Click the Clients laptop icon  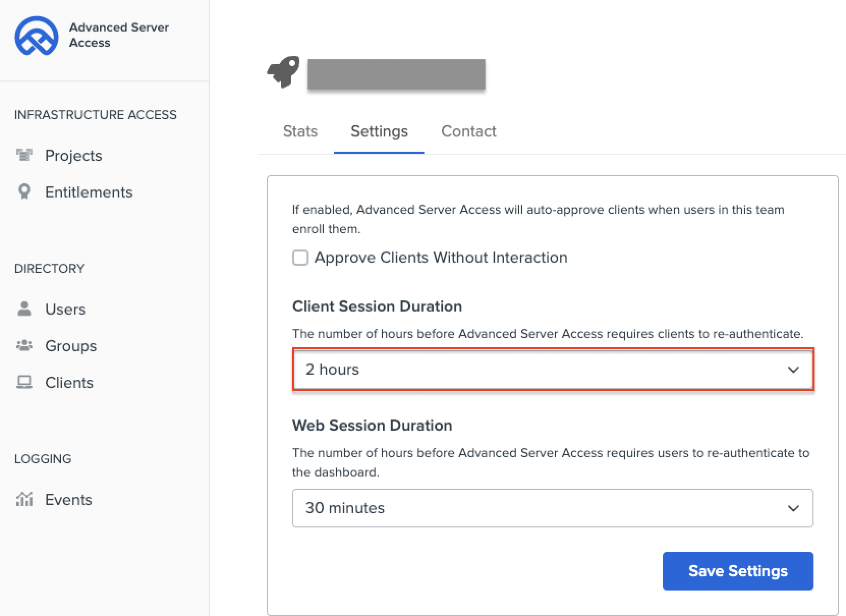24,382
